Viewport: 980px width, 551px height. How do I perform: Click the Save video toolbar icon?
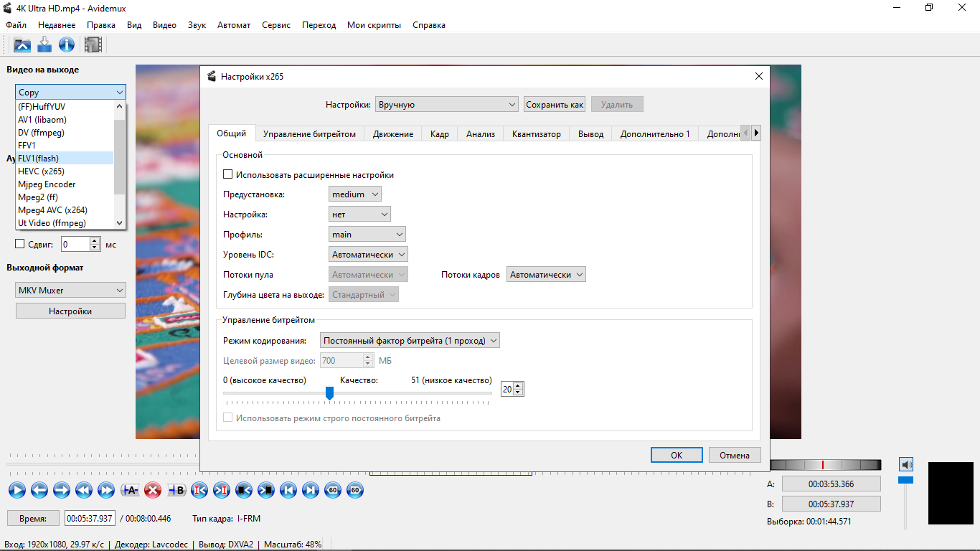point(44,45)
